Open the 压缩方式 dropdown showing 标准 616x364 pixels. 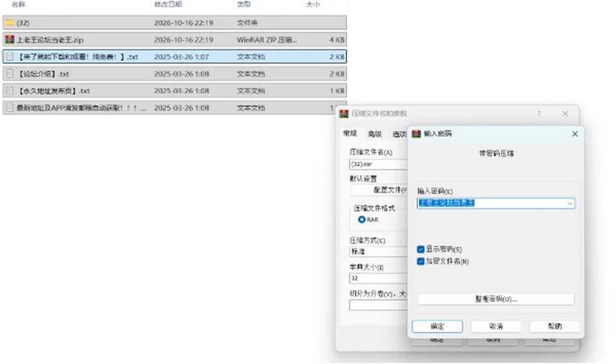[378, 251]
